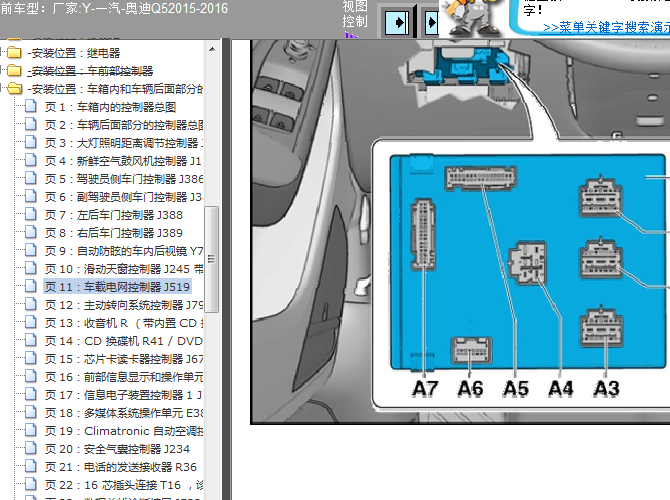The width and height of the screenshot is (670, 500).
Task: Click page icon for 页 22 16 芯插头连接 T16
Action: pyautogui.click(x=31, y=484)
